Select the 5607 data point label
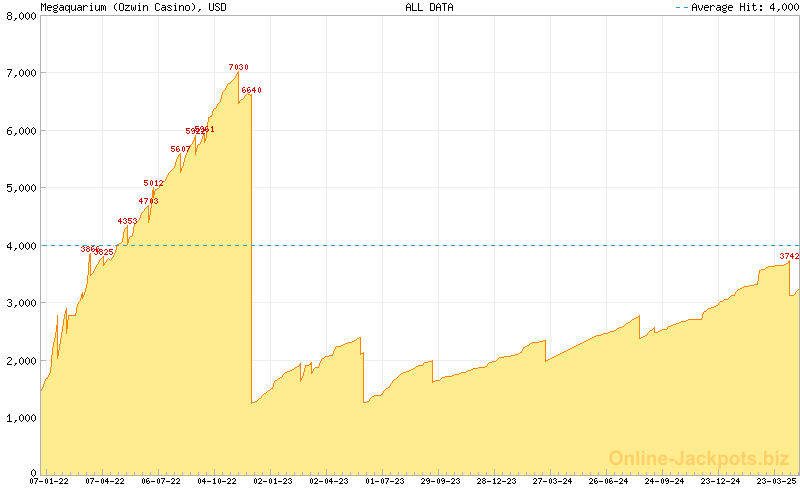800x490 pixels. [180, 149]
